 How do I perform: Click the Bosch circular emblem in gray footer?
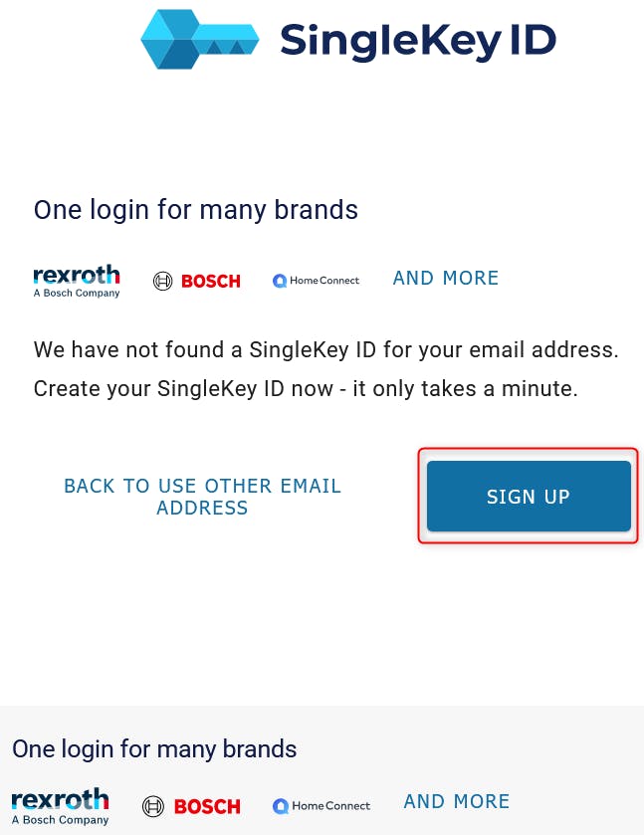[x=152, y=806]
